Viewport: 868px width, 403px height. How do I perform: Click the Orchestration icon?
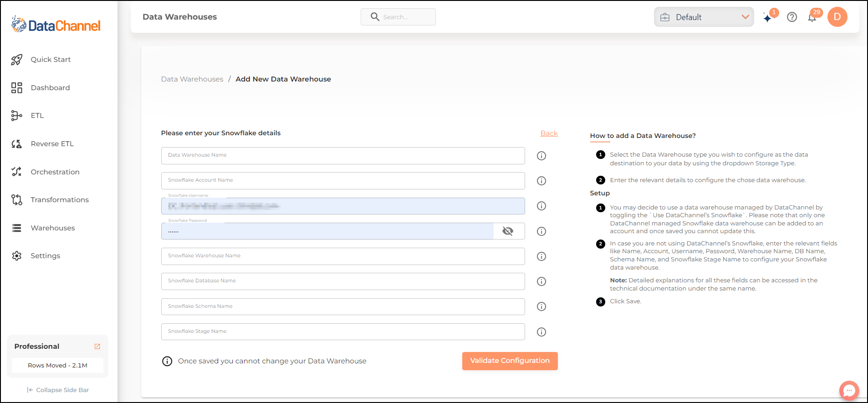[x=17, y=172]
